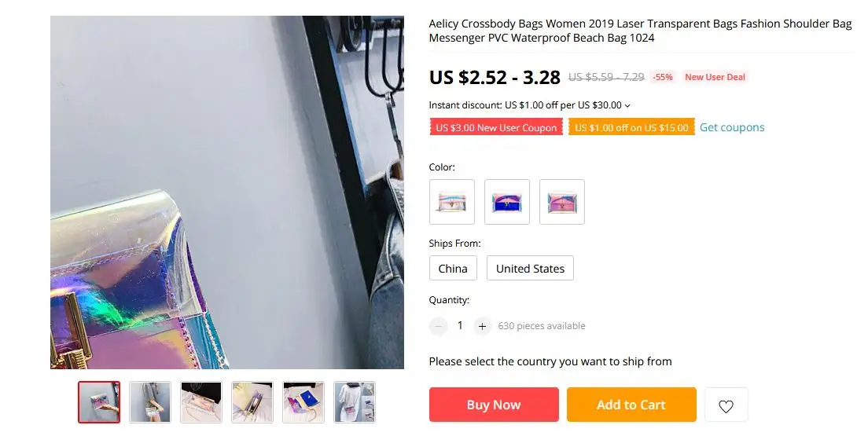View the fourth thumbnail with yellow tones

click(x=252, y=402)
